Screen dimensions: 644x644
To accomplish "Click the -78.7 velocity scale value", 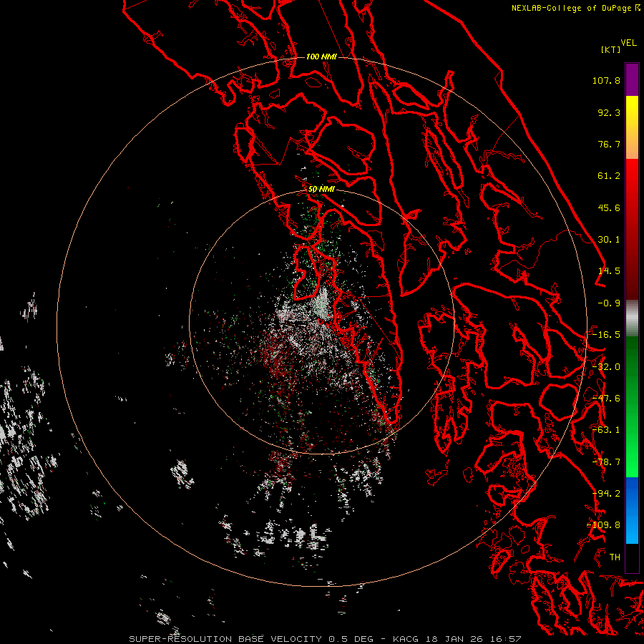I will pos(606,462).
